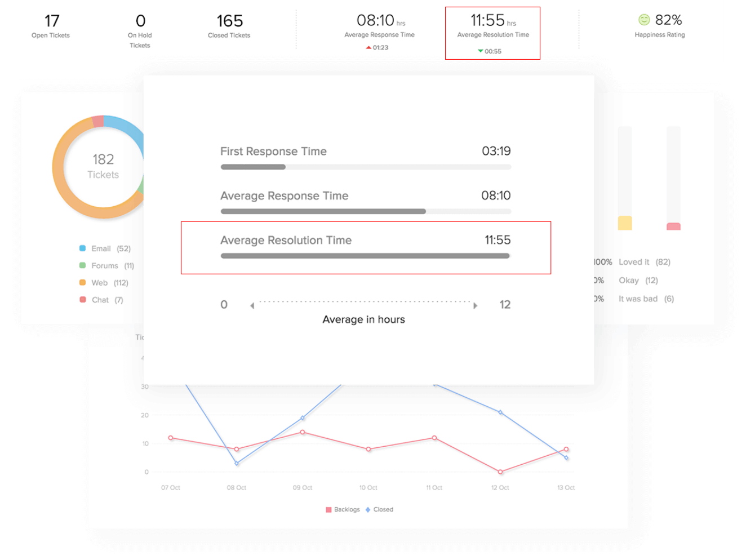Click the 82% happiness rating value
Image resolution: width=746 pixels, height=560 pixels.
[669, 20]
